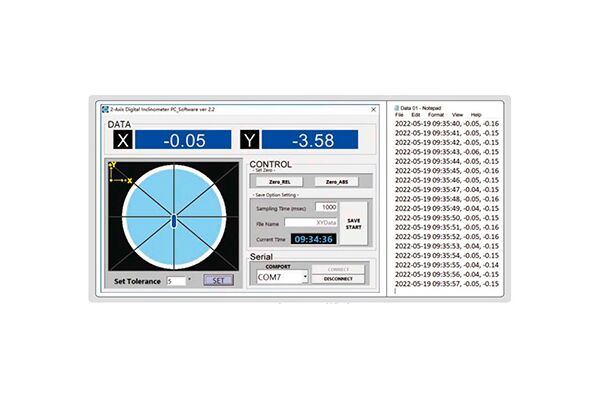The height and width of the screenshot is (400, 600).
Task: Click the X axis value -0.05 display
Action: (183, 140)
